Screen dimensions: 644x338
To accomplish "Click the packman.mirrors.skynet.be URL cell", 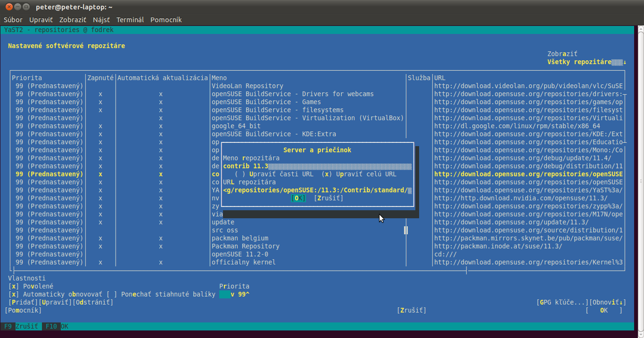I will [528, 238].
